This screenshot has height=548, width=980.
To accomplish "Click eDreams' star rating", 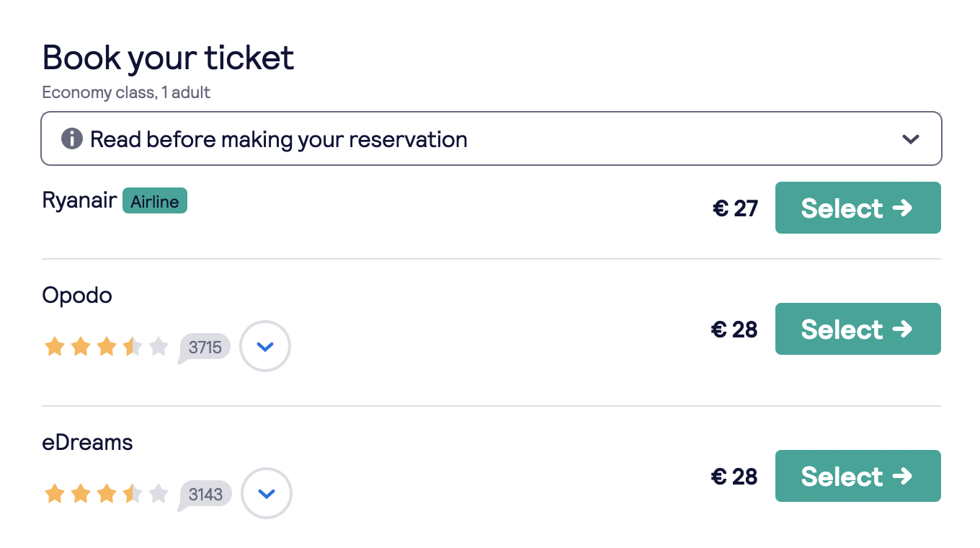I will 106,494.
